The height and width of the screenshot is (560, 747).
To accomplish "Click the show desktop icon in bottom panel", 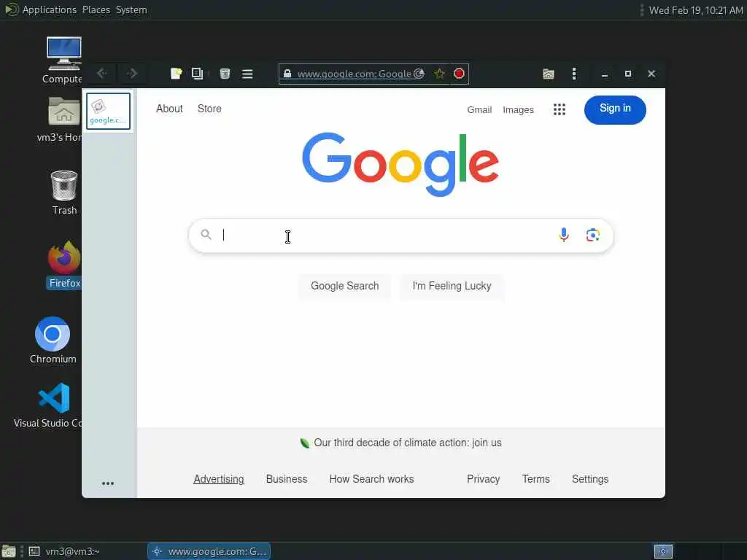I will click(x=9, y=551).
